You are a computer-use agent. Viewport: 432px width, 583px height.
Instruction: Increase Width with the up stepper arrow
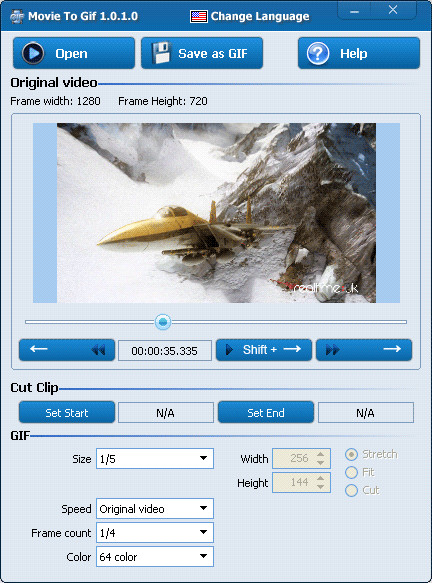320,454
